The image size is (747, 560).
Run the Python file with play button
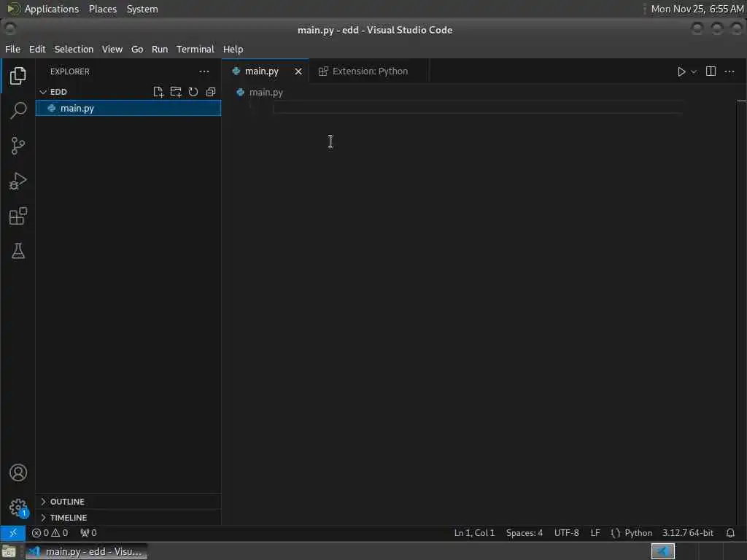coord(681,71)
